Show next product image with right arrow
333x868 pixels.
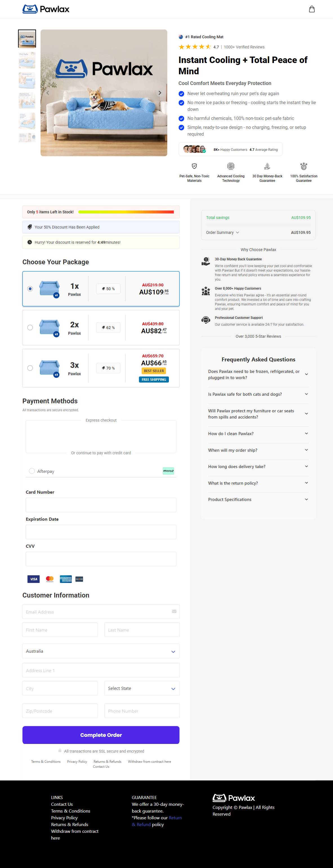[160, 93]
